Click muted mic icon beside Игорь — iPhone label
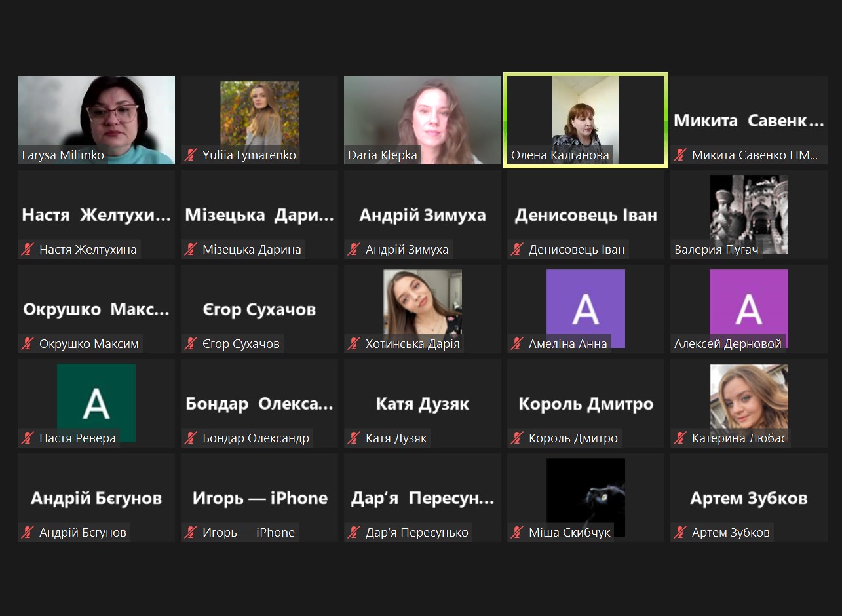 click(x=191, y=532)
